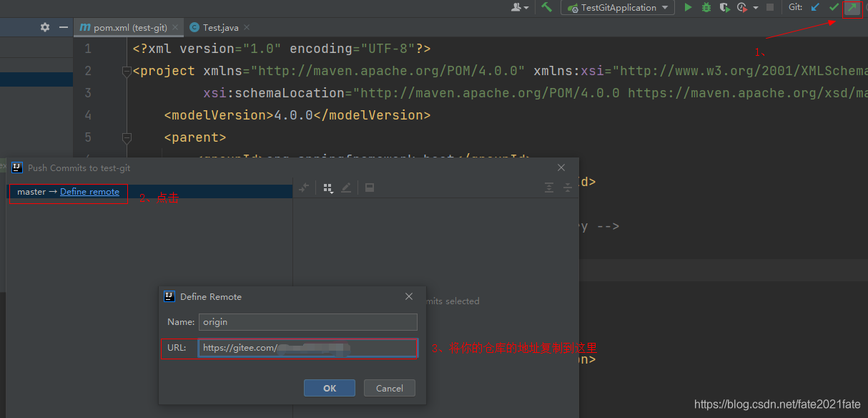Click line number 3 in the gutter
The height and width of the screenshot is (418, 868).
pyautogui.click(x=88, y=93)
